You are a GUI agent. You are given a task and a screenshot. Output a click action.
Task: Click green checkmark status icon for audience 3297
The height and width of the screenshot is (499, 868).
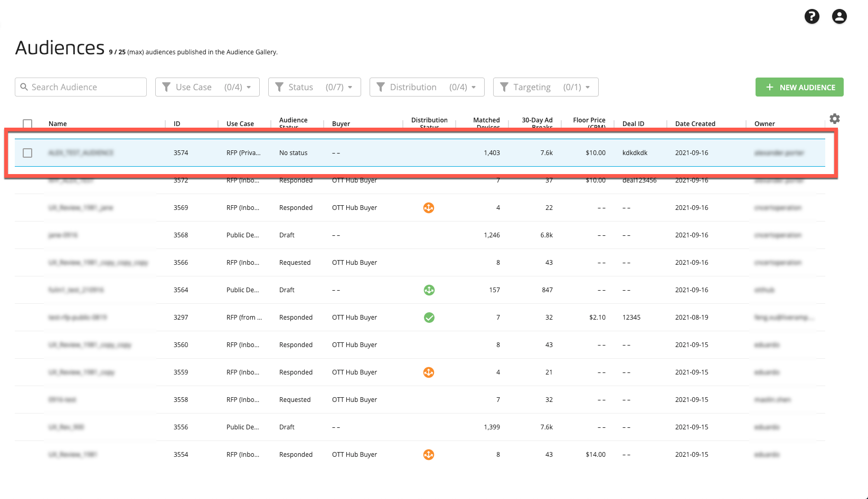pos(429,318)
